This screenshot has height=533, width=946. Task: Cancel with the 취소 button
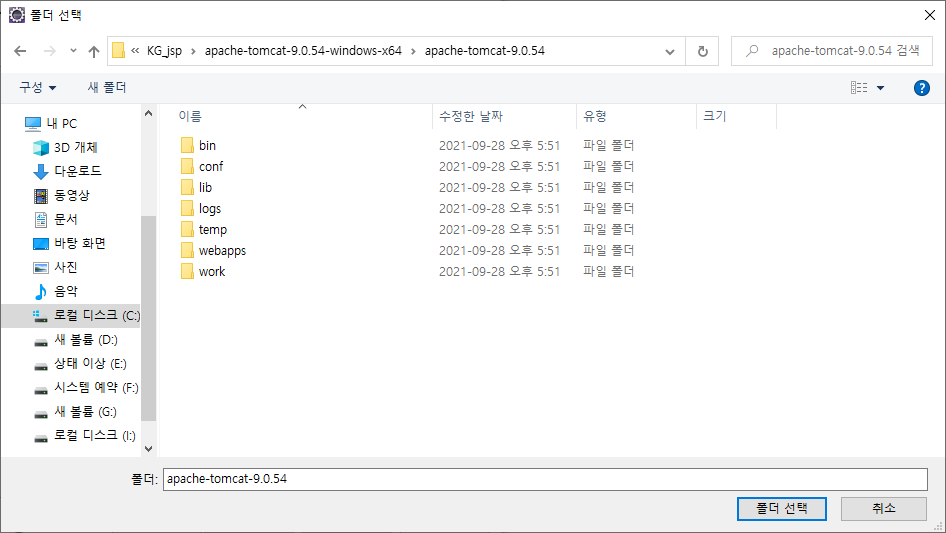click(883, 509)
